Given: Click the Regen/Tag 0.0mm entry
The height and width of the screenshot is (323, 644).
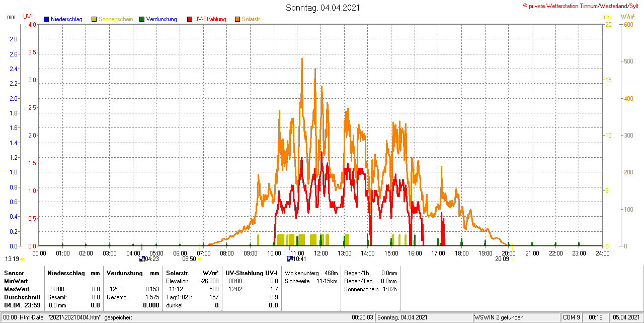Looking at the screenshot, I should tap(371, 281).
